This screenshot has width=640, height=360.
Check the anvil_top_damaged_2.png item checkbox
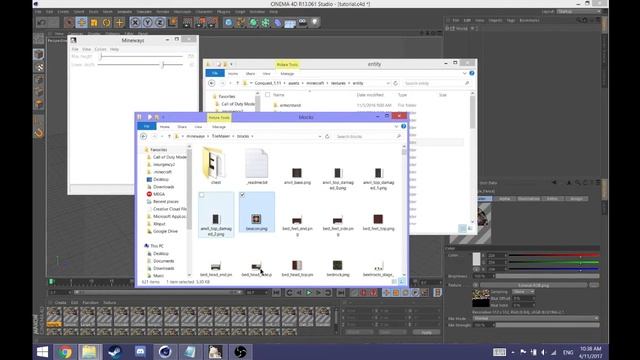[x=202, y=195]
